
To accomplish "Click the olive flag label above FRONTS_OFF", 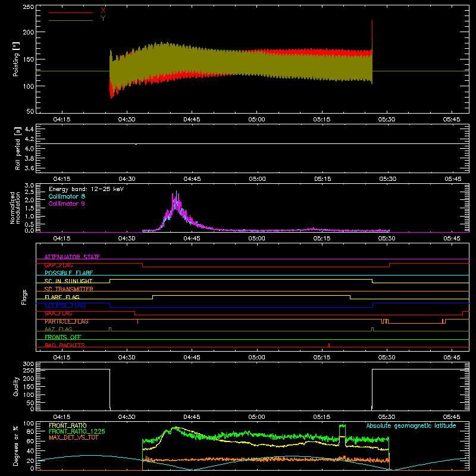I will click(58, 329).
